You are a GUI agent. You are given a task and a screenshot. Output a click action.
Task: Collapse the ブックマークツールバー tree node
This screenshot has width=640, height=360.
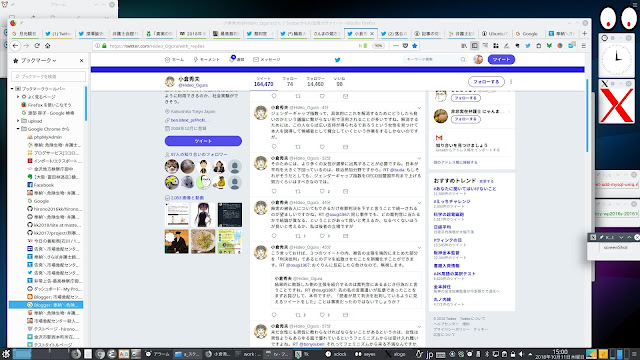tap(12, 89)
